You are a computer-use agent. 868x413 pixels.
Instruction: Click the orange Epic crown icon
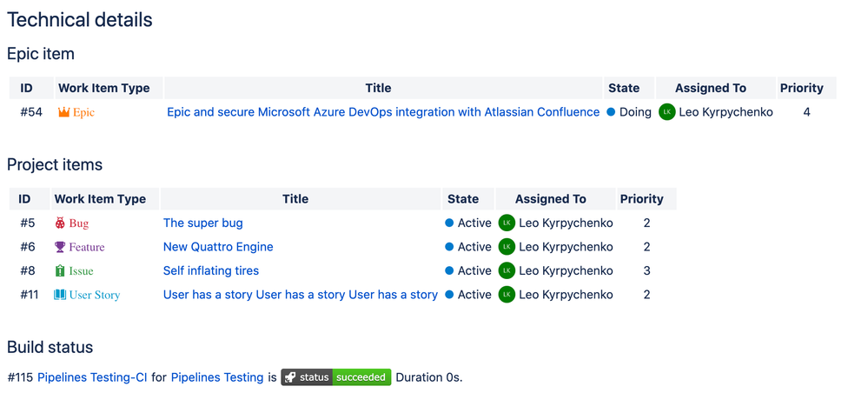tap(63, 112)
